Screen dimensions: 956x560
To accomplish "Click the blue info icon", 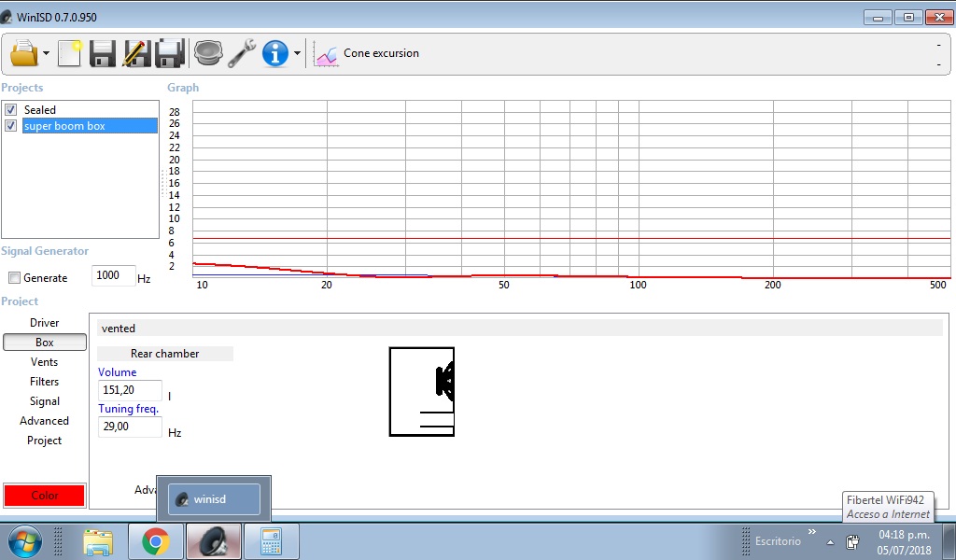I will click(275, 53).
